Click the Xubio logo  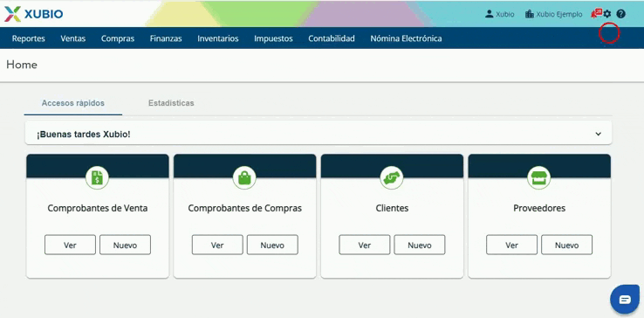34,14
